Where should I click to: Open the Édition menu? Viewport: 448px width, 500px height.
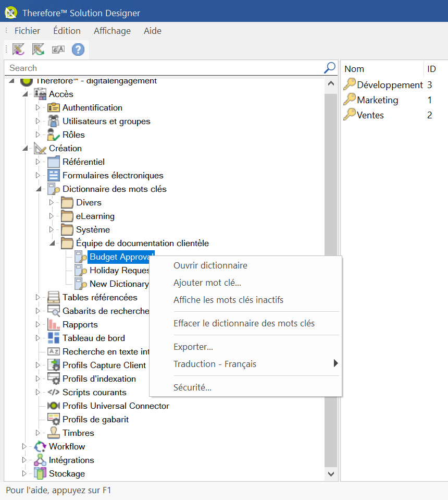point(67,31)
